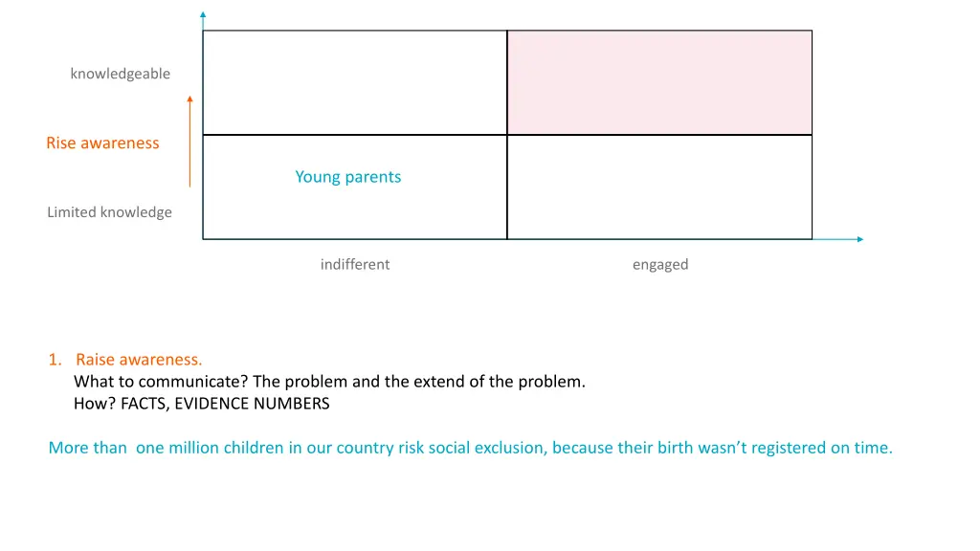Image resolution: width=980 pixels, height=551 pixels.
Task: Click the 'knowledgeable' axis label
Action: [120, 74]
